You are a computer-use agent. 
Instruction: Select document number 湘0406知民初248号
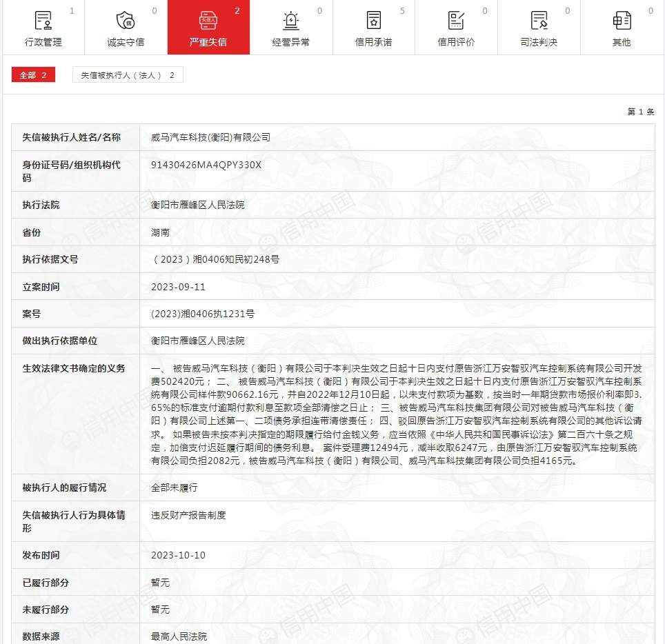click(215, 259)
